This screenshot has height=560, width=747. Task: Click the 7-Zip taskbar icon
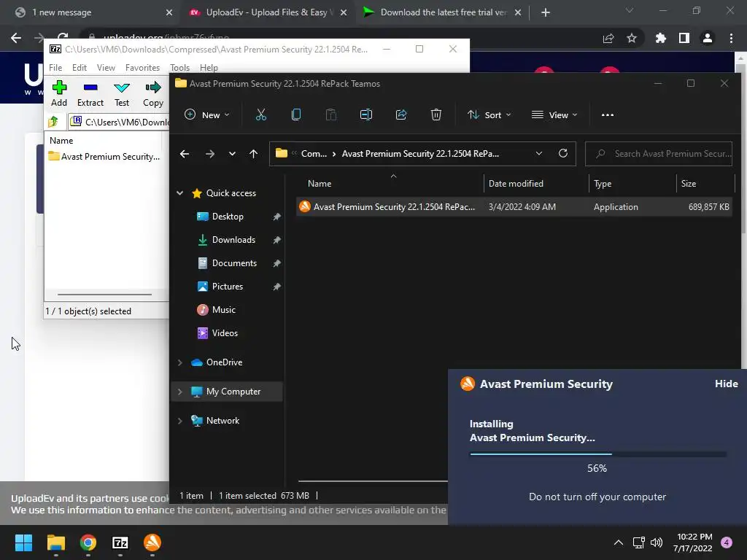click(120, 542)
